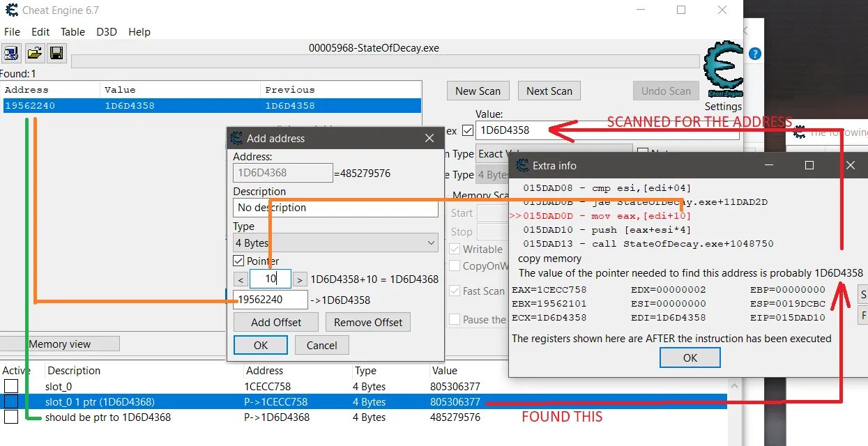Image resolution: width=868 pixels, height=446 pixels.
Task: Open a saved cheat table via folder icon
Action: pos(33,53)
